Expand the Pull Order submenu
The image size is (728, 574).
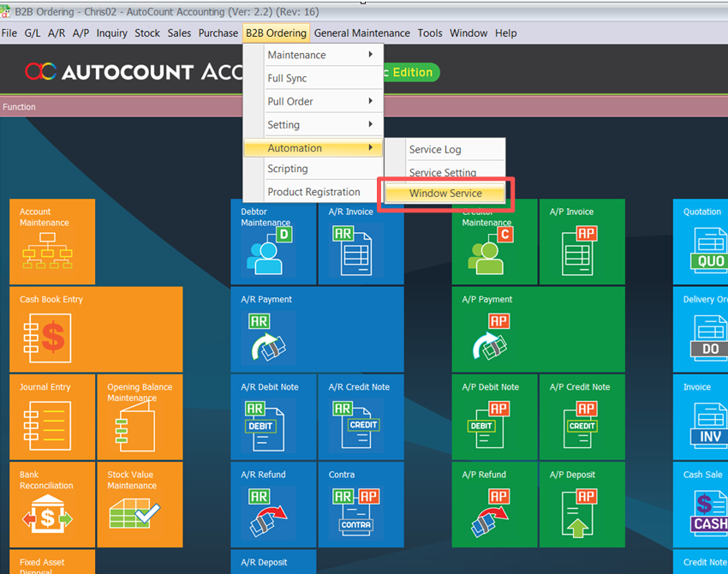coord(313,101)
